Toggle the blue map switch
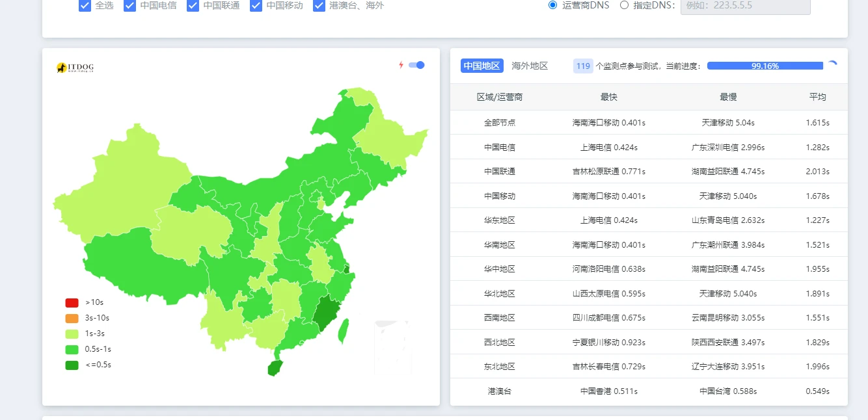The width and height of the screenshot is (868, 420). point(416,65)
